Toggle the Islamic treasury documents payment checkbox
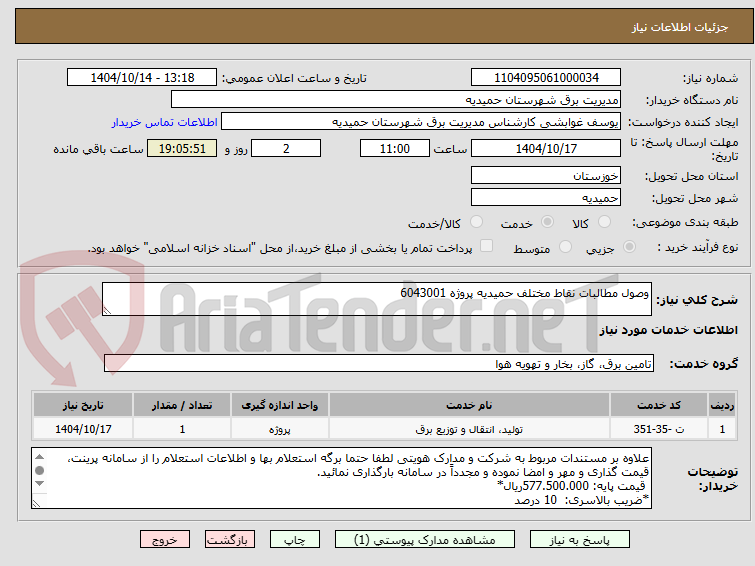 point(486,246)
